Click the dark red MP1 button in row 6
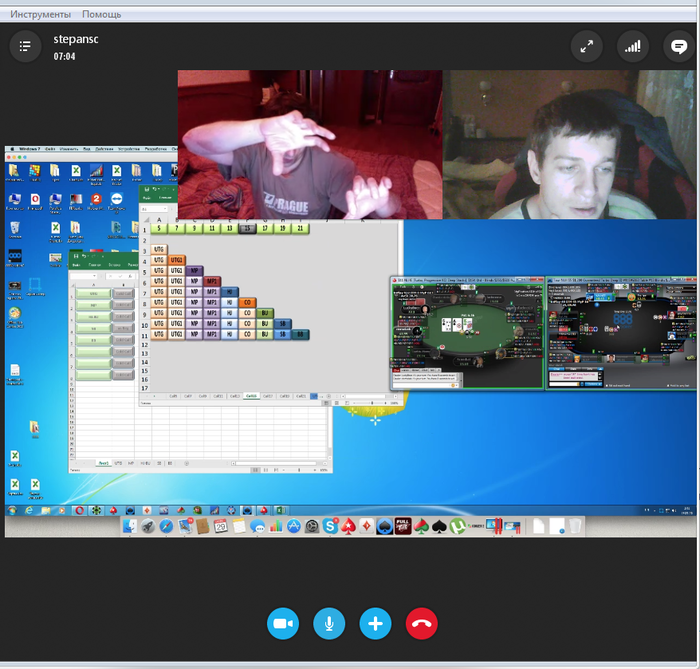The width and height of the screenshot is (700, 669). tap(212, 281)
